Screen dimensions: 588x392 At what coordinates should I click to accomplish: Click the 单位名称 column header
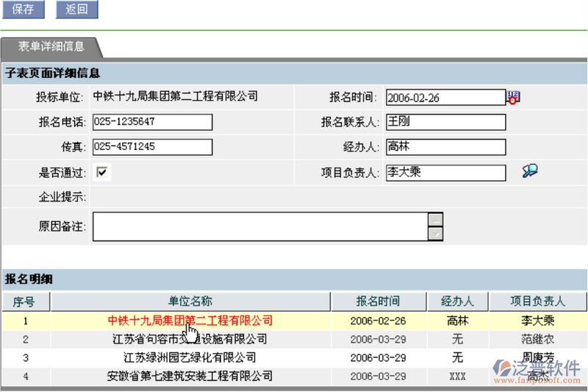pyautogui.click(x=190, y=302)
